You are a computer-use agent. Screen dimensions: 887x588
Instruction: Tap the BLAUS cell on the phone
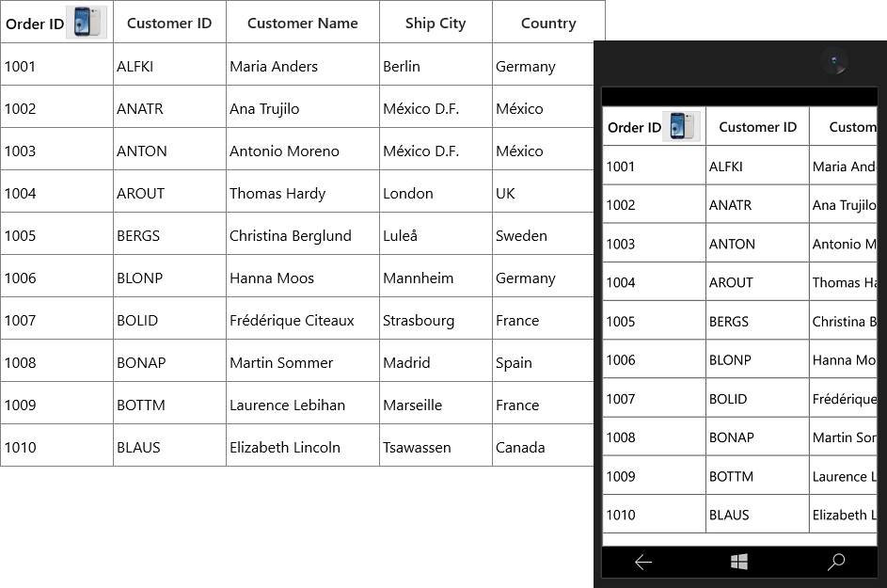(757, 515)
